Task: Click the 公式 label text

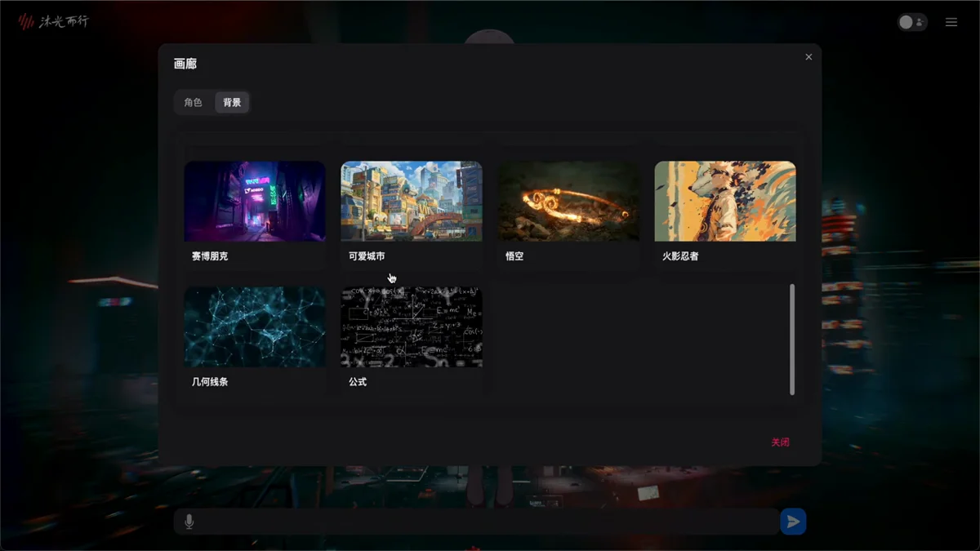Action: [358, 382]
